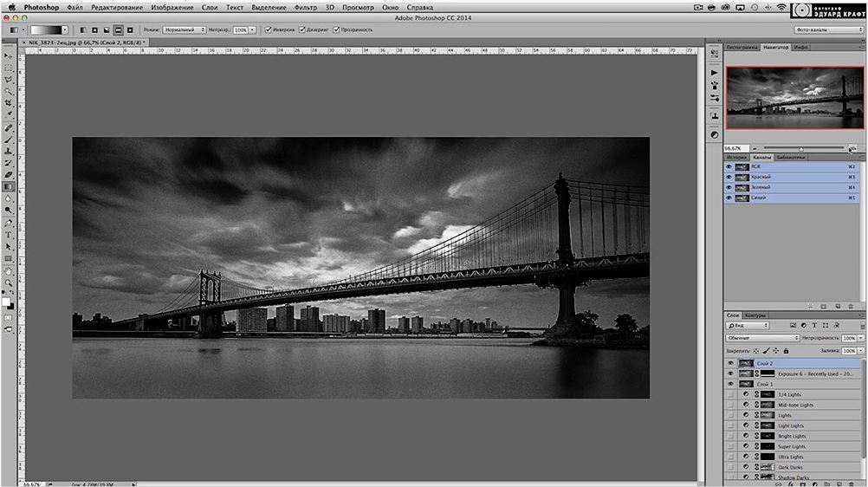
Task: Adjust the Navigator zoom slider
Action: 800,148
